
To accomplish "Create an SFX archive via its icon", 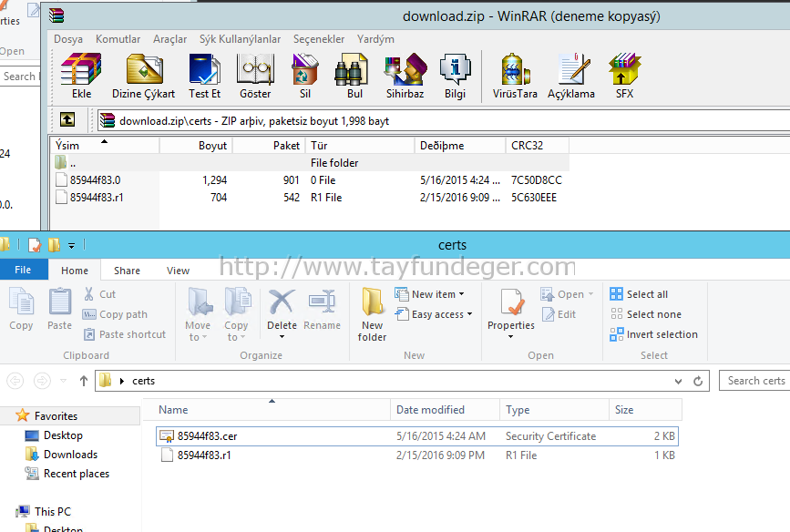I will click(x=624, y=76).
